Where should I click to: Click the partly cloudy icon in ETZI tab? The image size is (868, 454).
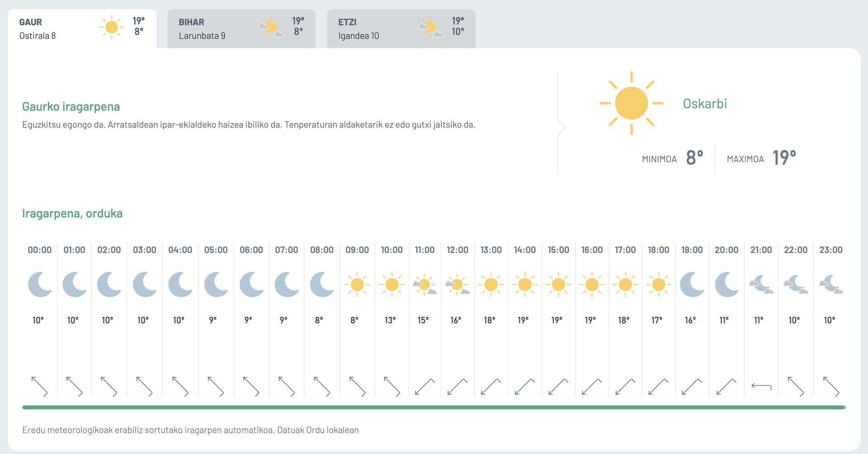(430, 28)
